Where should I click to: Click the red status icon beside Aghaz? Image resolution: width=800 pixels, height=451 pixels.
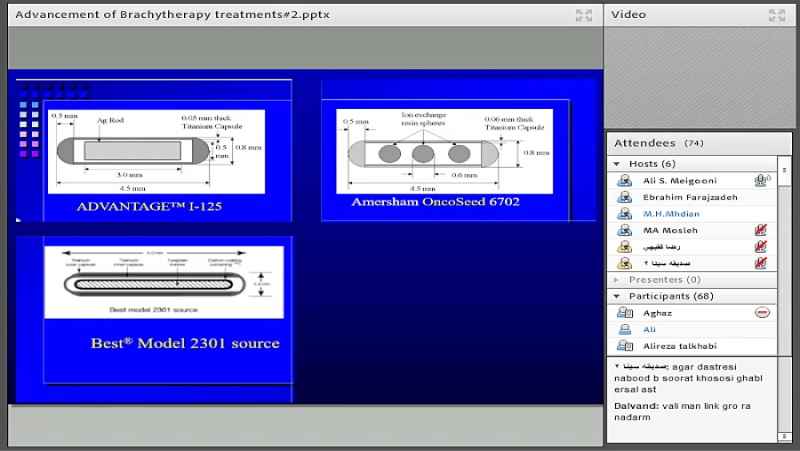[x=761, y=313]
